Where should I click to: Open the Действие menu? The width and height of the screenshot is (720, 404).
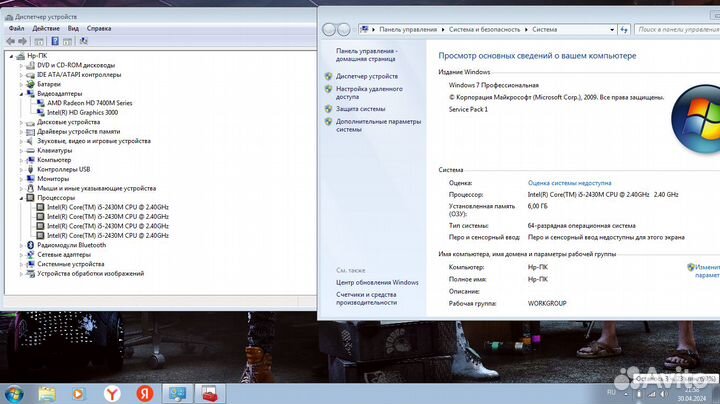pos(46,28)
